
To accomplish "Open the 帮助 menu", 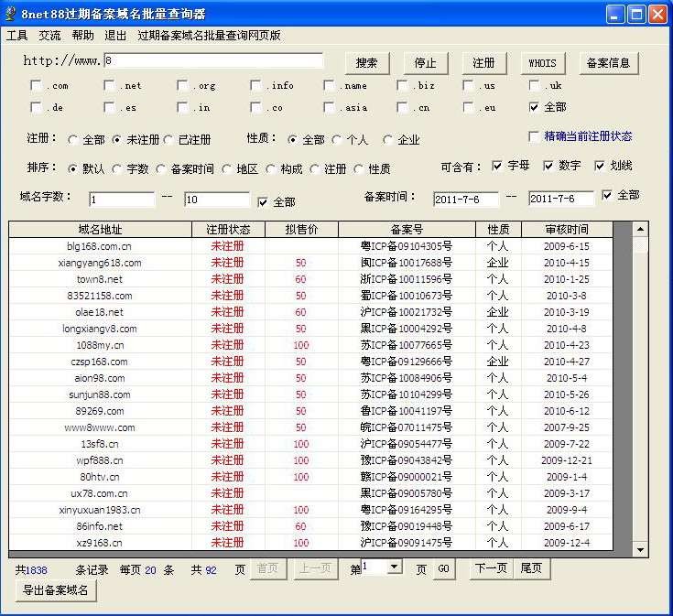I will pyautogui.click(x=82, y=36).
